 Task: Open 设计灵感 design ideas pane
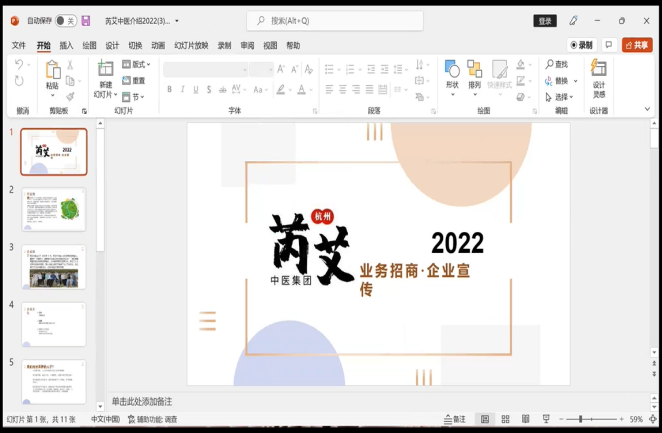pos(598,74)
